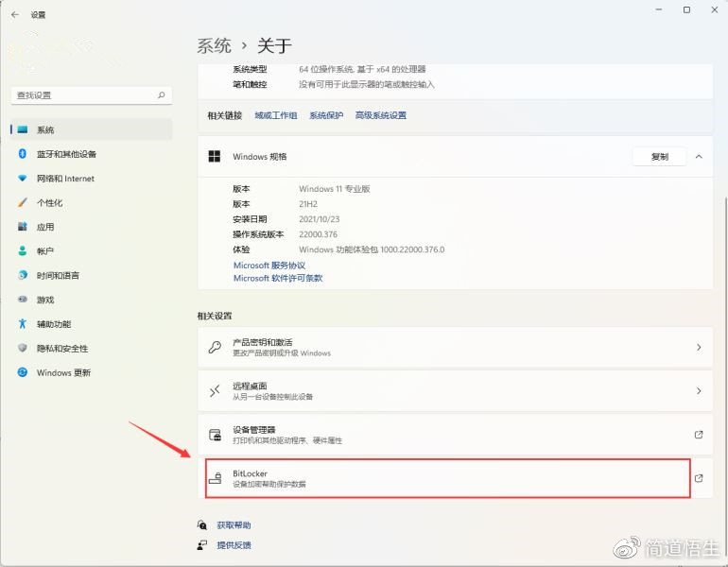Click the 复制 button
Image resolution: width=728 pixels, height=567 pixels.
click(659, 157)
